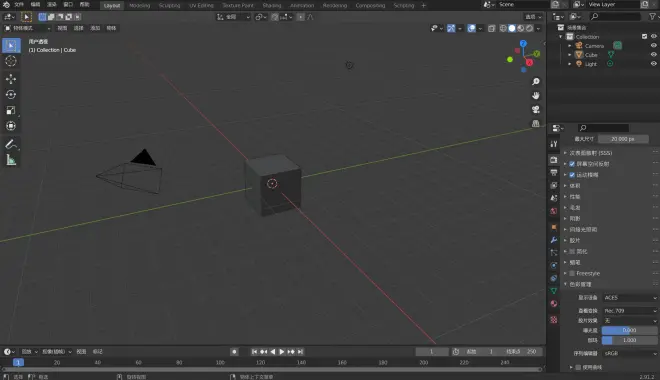The width and height of the screenshot is (660, 380).
Task: Switch to the Modeling workspace tab
Action: [x=139, y=5]
